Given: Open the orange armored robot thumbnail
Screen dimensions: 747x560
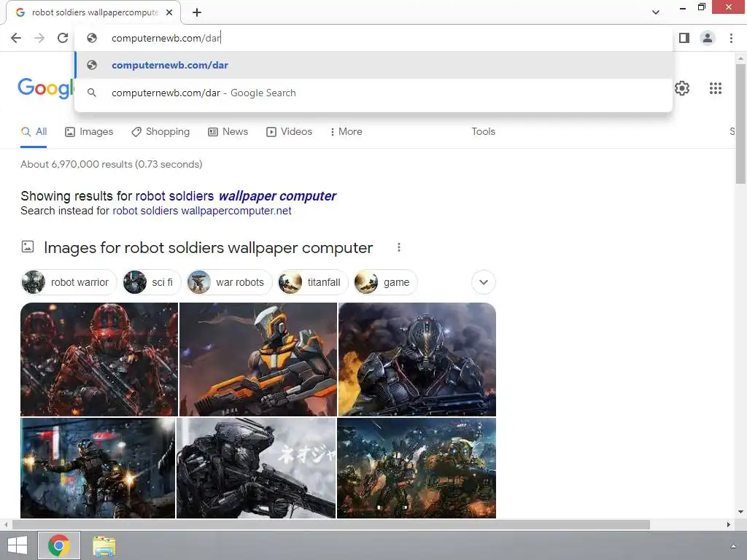Looking at the screenshot, I should pos(258,359).
